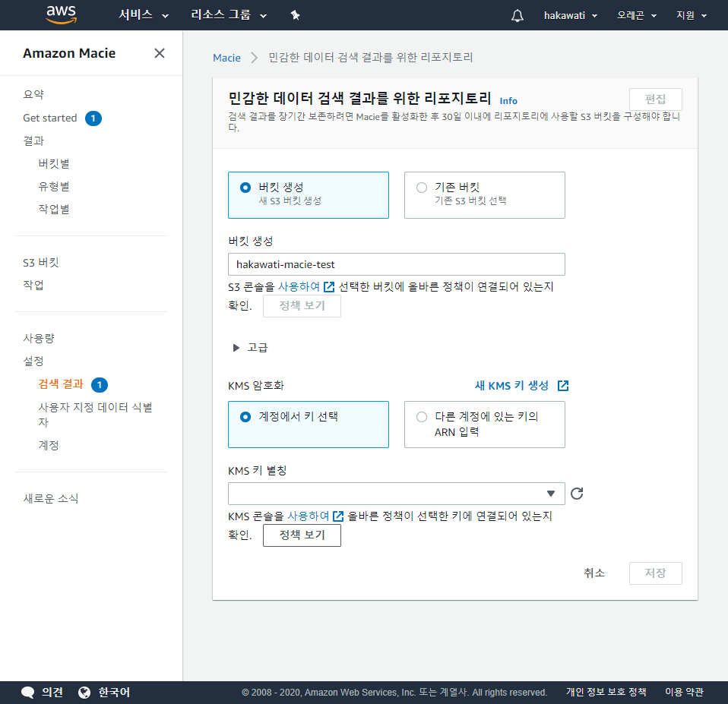Open external link icon next to KMS console 사용하여
728x704 pixels.
click(338, 516)
